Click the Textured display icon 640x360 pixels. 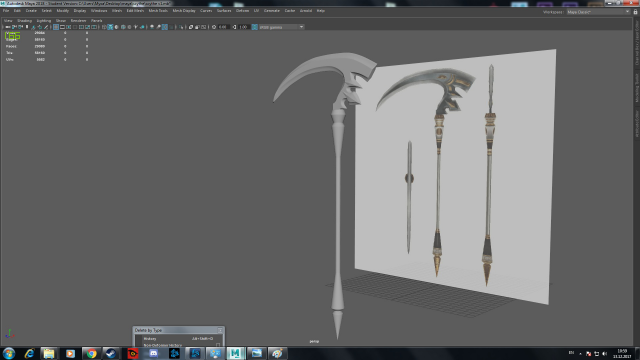click(129, 27)
